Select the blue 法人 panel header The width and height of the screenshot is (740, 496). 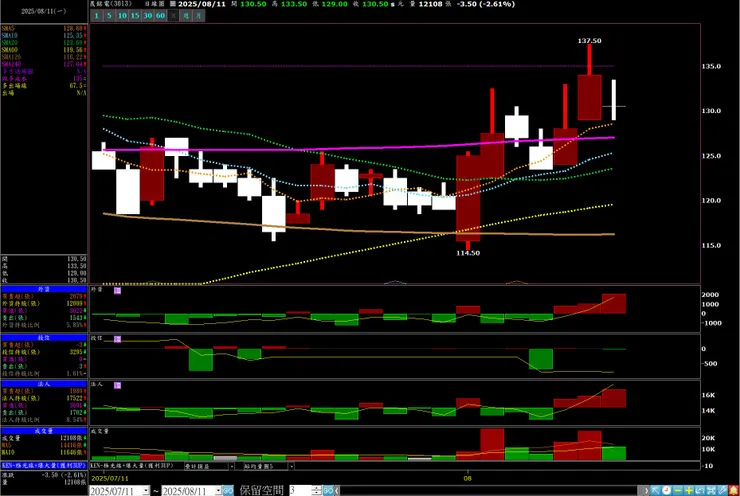[x=44, y=384]
